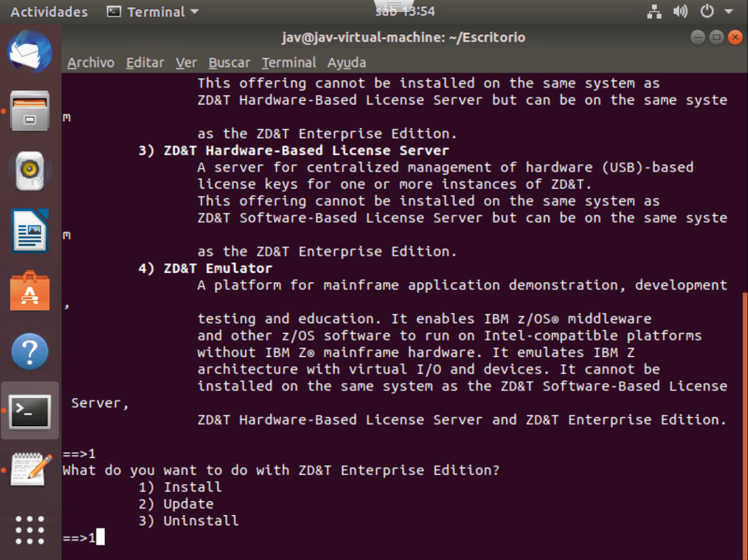This screenshot has width=748, height=560.
Task: Open the clock calendar at top
Action: click(405, 11)
